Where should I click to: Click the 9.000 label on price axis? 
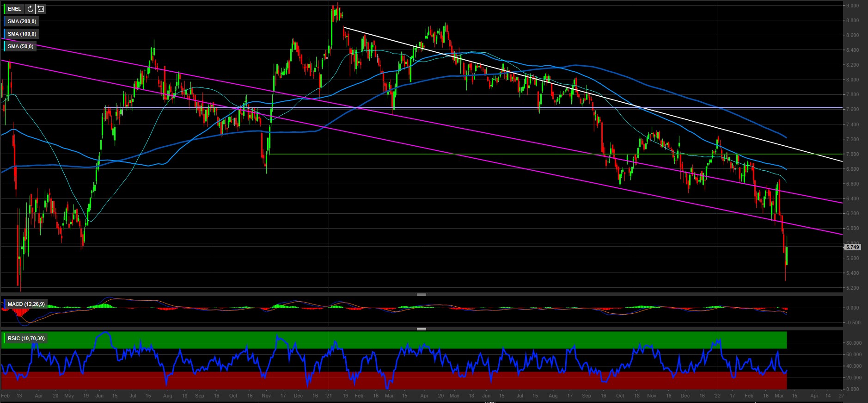point(852,6)
